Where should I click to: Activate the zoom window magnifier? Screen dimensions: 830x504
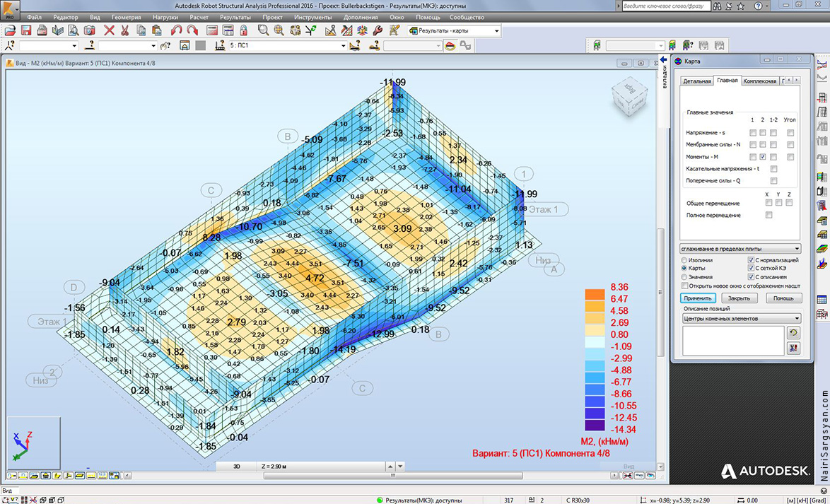pyautogui.click(x=263, y=30)
